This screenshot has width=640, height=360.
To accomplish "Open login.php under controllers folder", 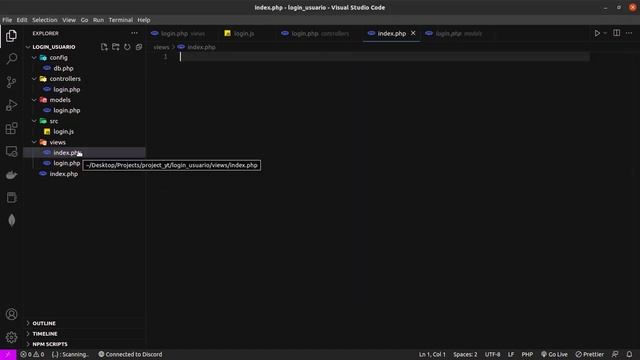I will (67, 89).
